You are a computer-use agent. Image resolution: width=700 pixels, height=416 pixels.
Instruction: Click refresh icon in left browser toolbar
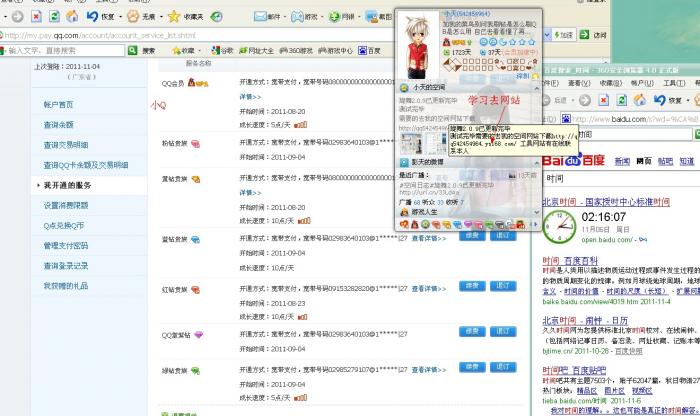click(54, 17)
